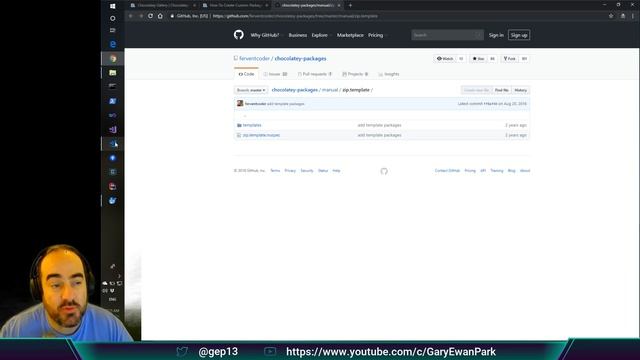Open the zip.template.nuspec file
The width and height of the screenshot is (640, 360).
[x=261, y=135]
